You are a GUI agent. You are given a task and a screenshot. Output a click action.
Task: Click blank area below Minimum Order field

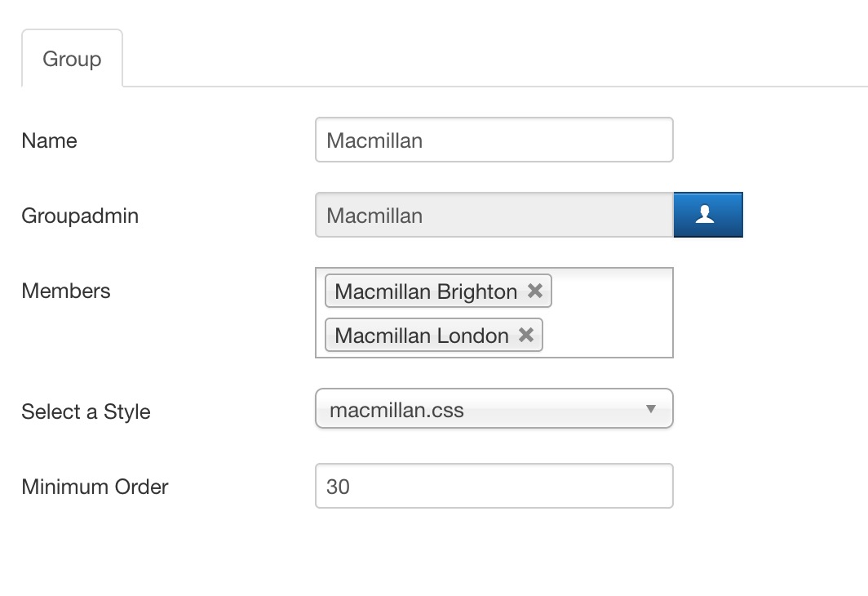click(494, 555)
